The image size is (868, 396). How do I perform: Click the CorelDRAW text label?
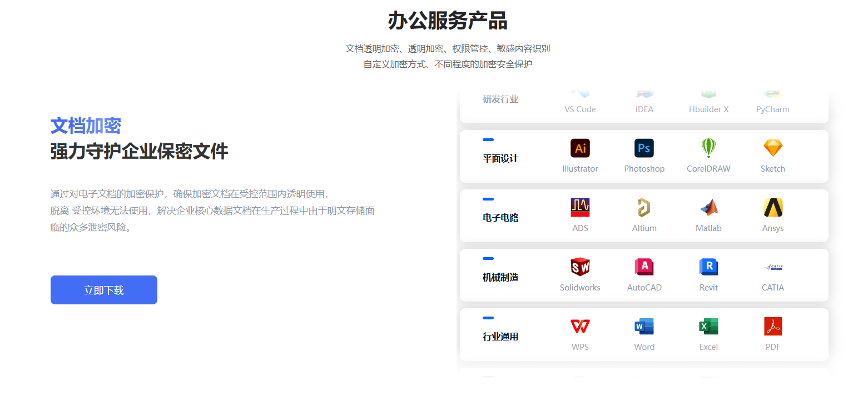tap(708, 169)
